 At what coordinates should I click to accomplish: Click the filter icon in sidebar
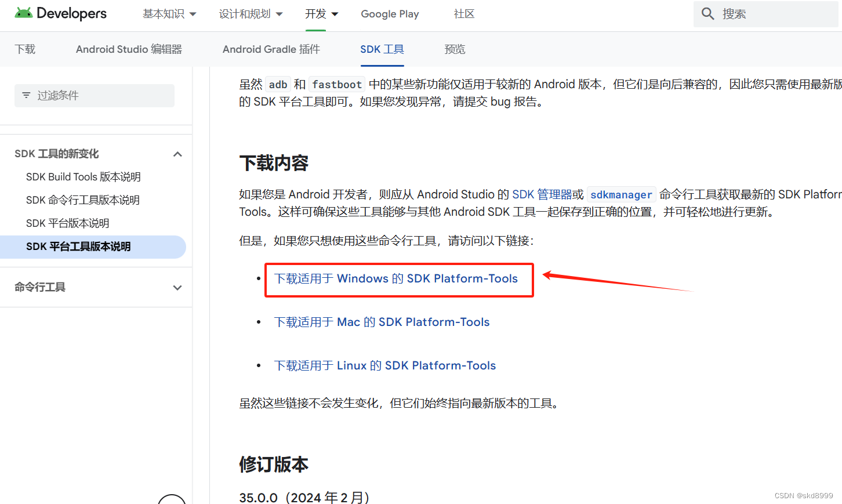point(26,95)
